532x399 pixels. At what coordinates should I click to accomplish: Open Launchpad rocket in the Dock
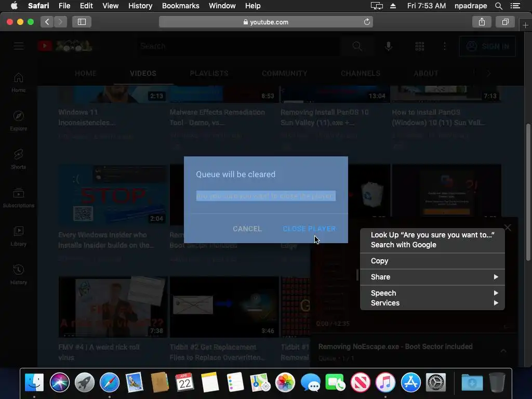(85, 383)
